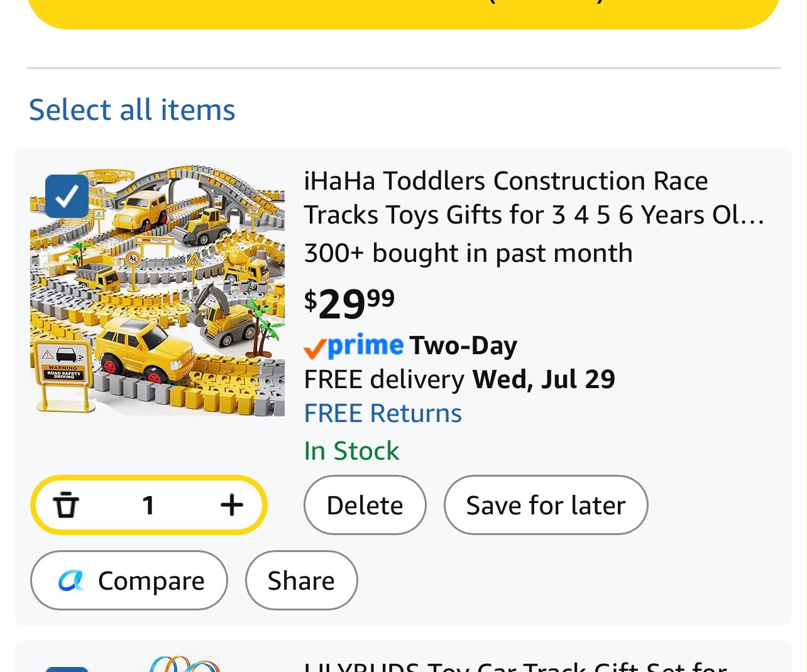Open the LILYBUDS Toy Car Track title
Viewport: 807px width, 672px height.
coord(515,666)
